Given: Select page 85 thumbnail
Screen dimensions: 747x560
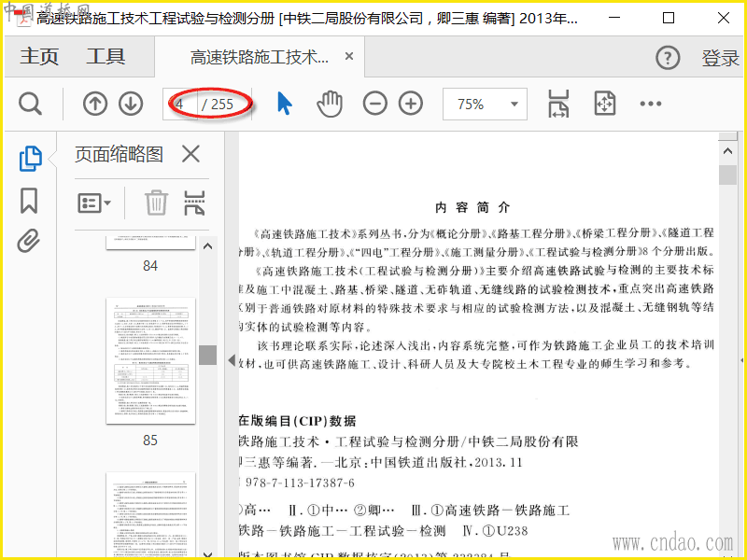Looking at the screenshot, I should click(150, 361).
